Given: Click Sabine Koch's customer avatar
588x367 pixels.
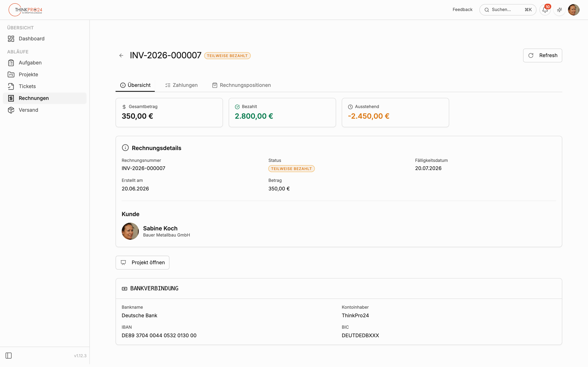Looking at the screenshot, I should 130,231.
